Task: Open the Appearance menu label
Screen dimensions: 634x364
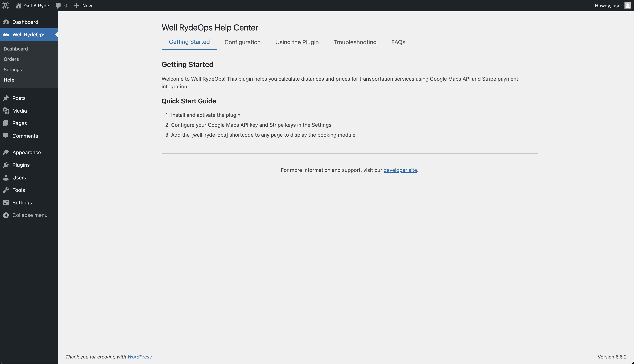Action: coord(27,152)
